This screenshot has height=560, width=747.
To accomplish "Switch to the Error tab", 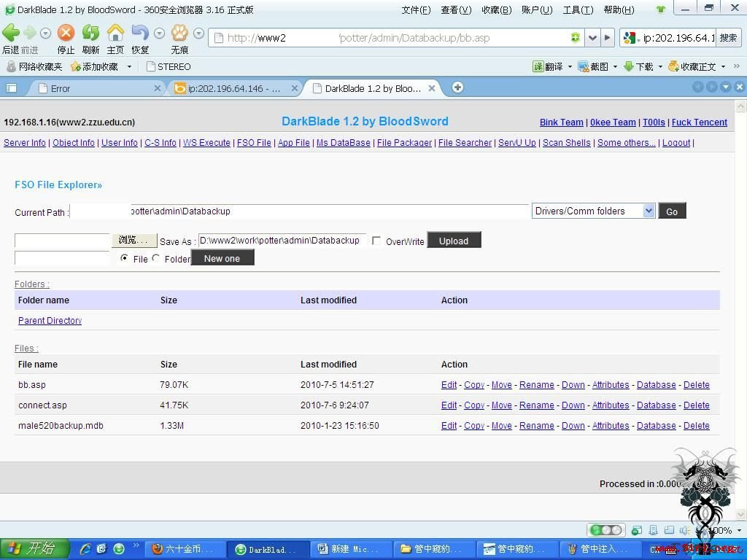I will click(96, 88).
